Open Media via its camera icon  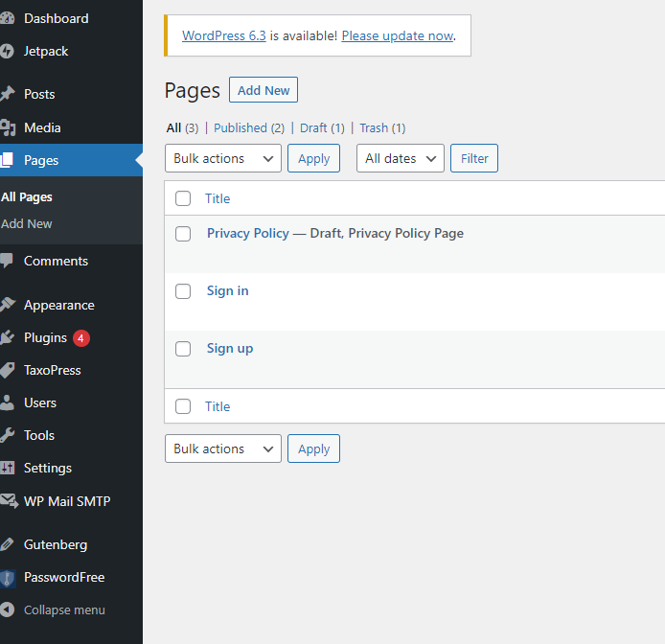(8, 127)
